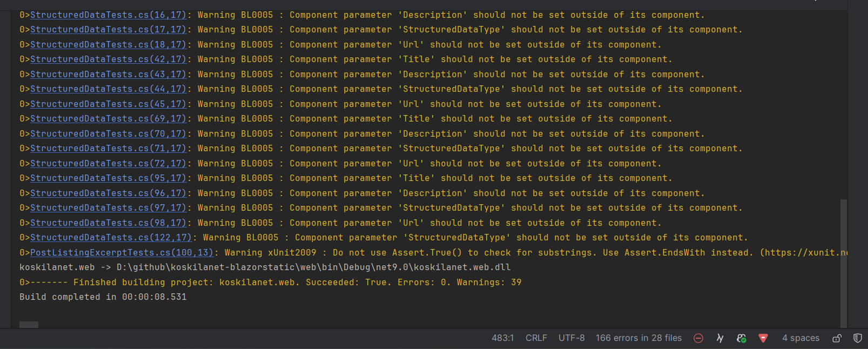
Task: Open the UTF-8 file encoding selector
Action: (x=571, y=338)
